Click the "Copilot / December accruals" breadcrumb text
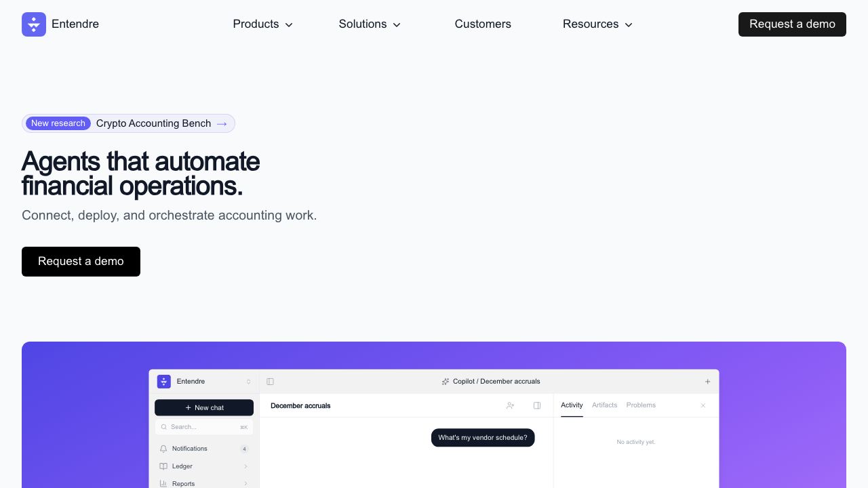Image resolution: width=868 pixels, height=488 pixels. 496,382
